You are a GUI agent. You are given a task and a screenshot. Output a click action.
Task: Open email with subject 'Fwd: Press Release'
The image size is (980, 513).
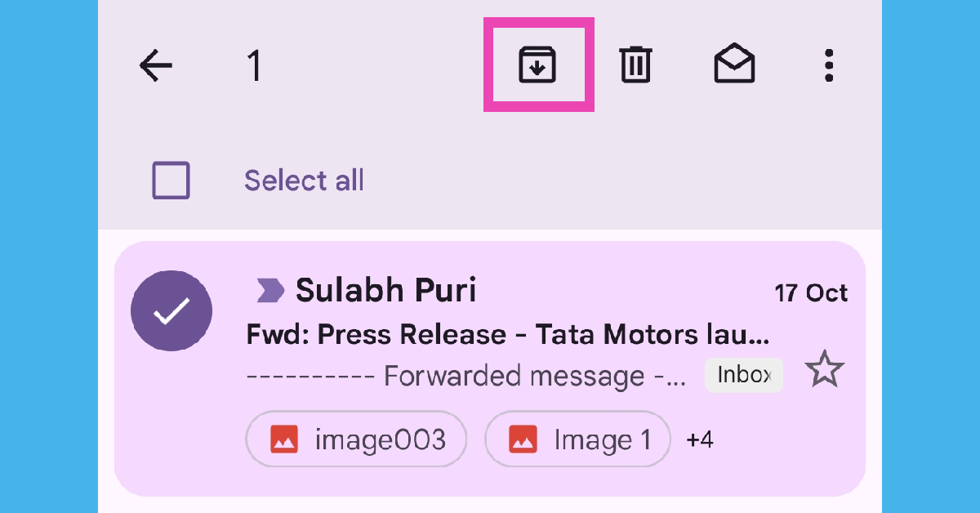click(x=506, y=334)
